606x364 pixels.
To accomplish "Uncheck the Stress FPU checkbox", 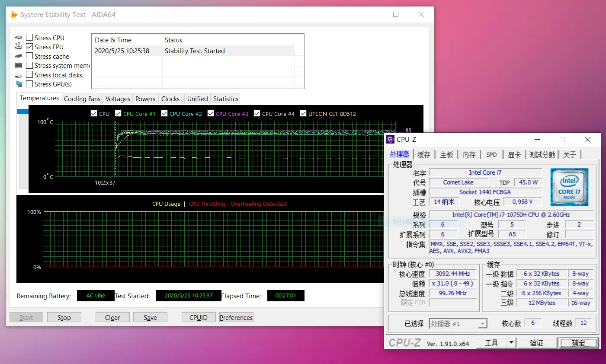I will (29, 47).
